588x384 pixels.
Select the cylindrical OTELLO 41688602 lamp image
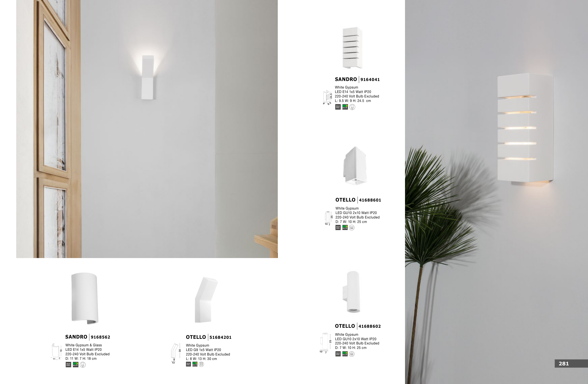pos(351,292)
